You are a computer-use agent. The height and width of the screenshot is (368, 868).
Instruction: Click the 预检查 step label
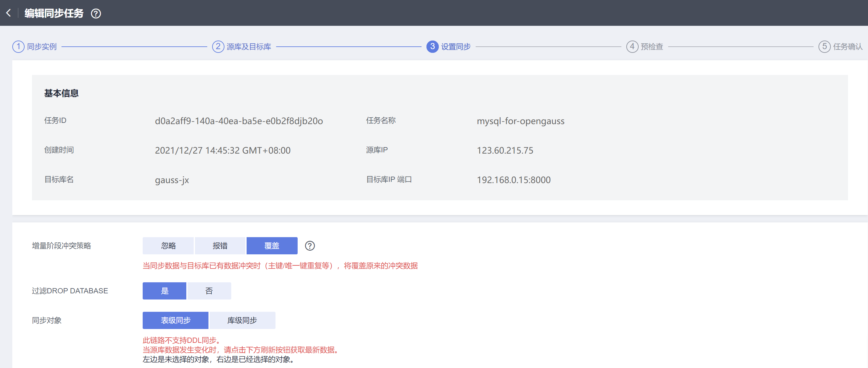[x=652, y=47]
